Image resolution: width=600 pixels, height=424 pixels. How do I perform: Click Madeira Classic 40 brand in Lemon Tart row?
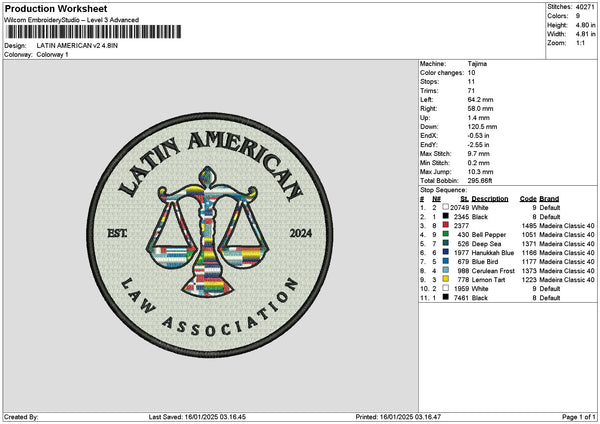point(567,280)
